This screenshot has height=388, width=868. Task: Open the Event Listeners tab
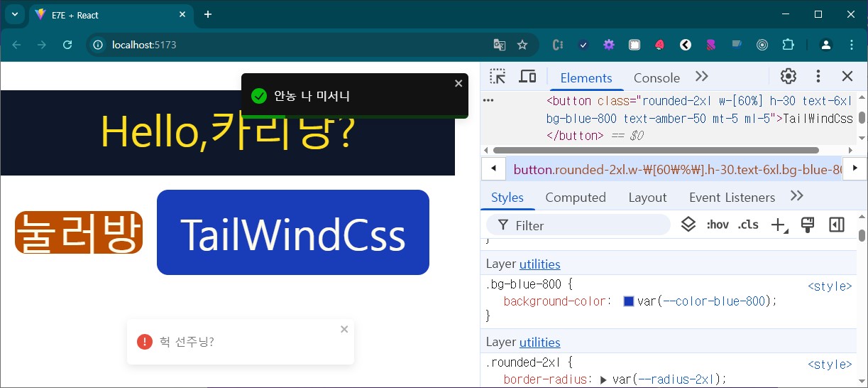click(x=732, y=197)
